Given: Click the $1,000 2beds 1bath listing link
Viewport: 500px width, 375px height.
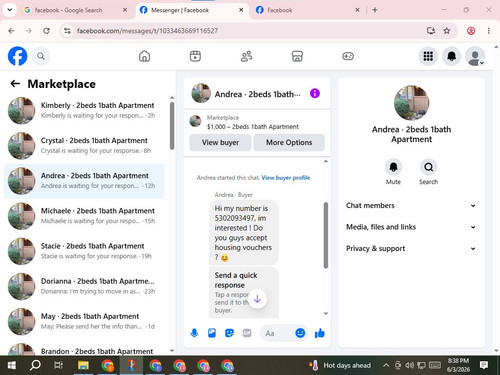Looking at the screenshot, I should click(x=253, y=127).
